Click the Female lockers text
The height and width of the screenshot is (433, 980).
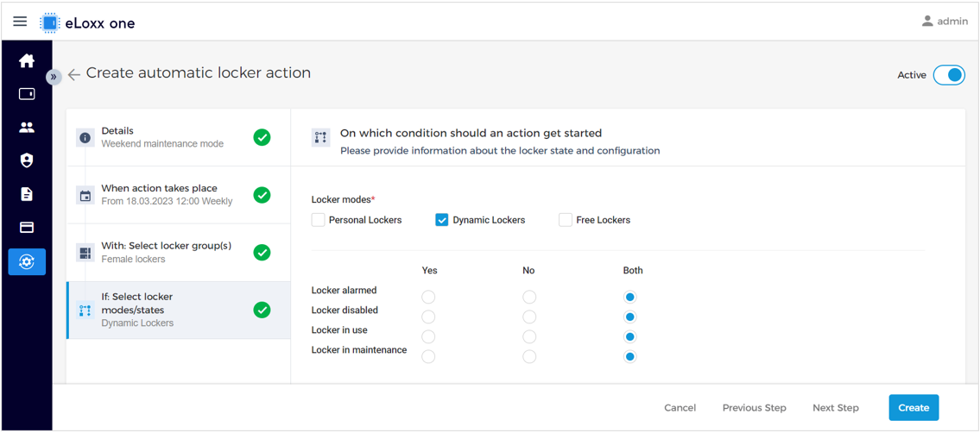133,259
